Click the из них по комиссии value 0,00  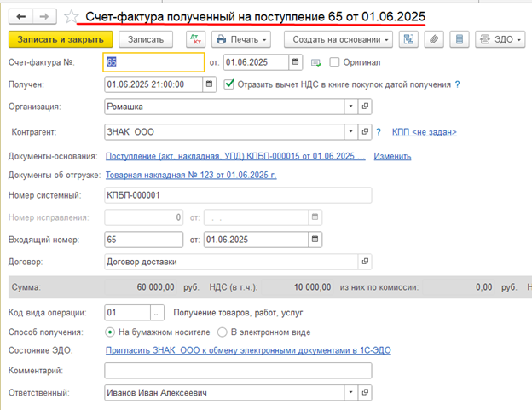483,287
